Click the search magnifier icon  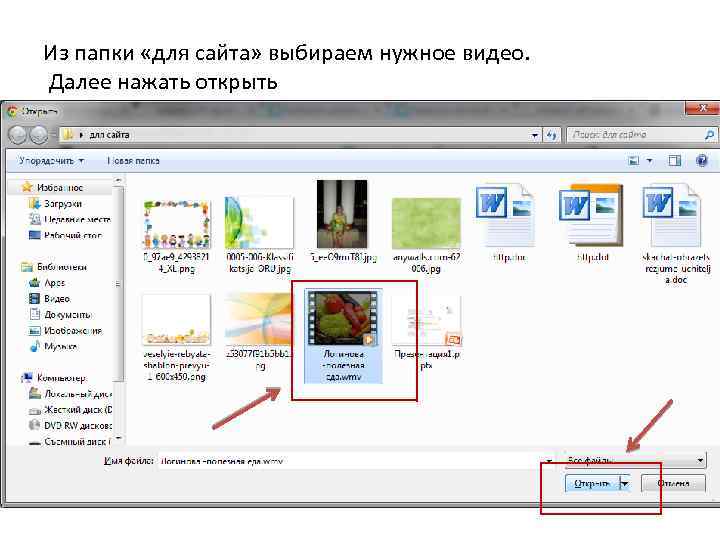[709, 135]
